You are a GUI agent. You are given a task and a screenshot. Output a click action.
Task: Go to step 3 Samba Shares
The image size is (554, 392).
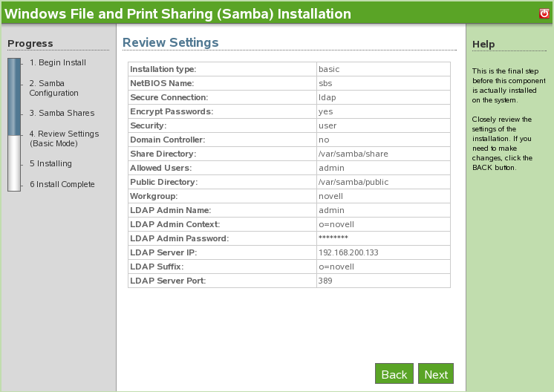click(x=62, y=114)
